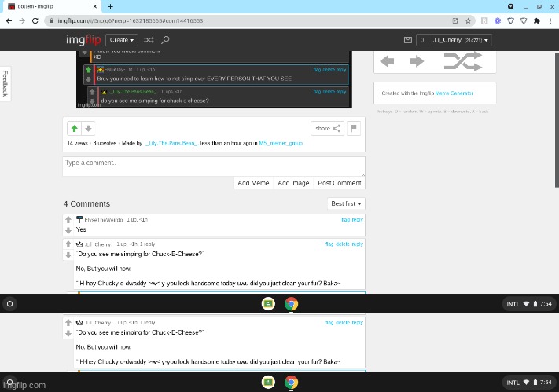Upvote FlyseTheWeirdo's comment
Screen dimensions: 559x392
click(x=68, y=219)
